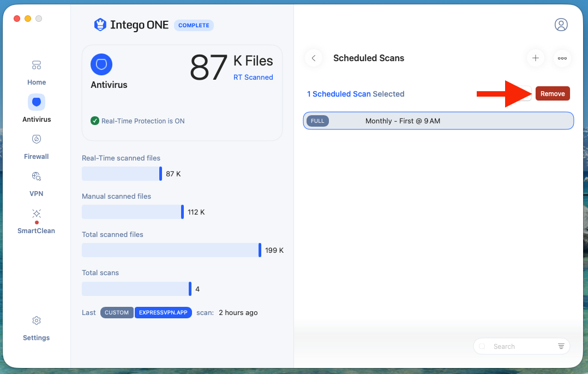Click the 87 K Files counter
This screenshot has height=374, width=588.
[x=231, y=67]
